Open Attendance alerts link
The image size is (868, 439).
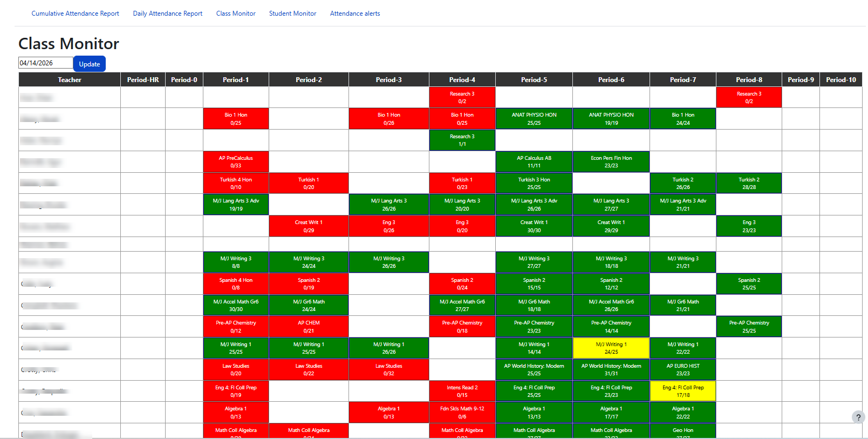pos(355,13)
